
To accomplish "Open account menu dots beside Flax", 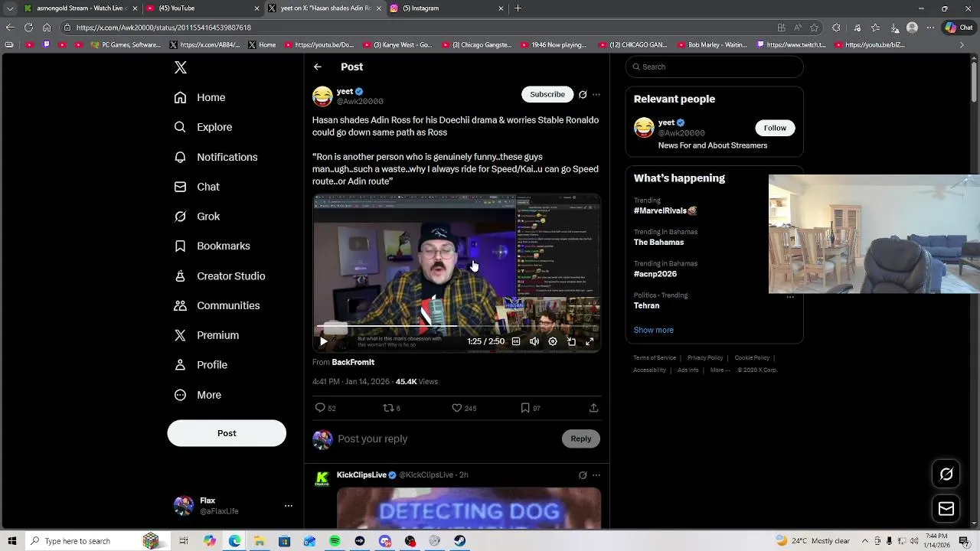I will pos(289,506).
